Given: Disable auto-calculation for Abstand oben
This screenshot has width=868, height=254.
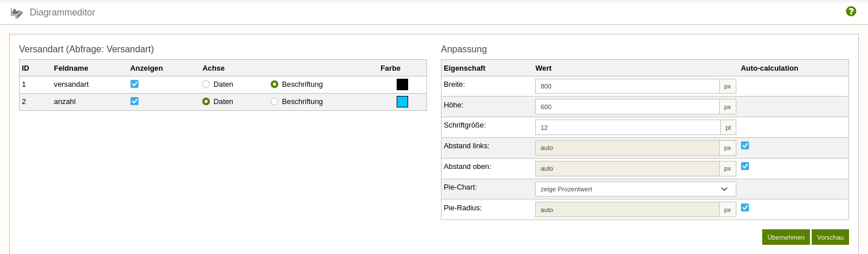Looking at the screenshot, I should 745,166.
